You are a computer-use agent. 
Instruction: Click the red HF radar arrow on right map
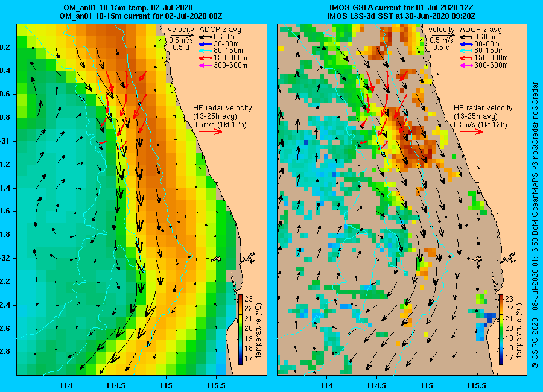pos(471,131)
